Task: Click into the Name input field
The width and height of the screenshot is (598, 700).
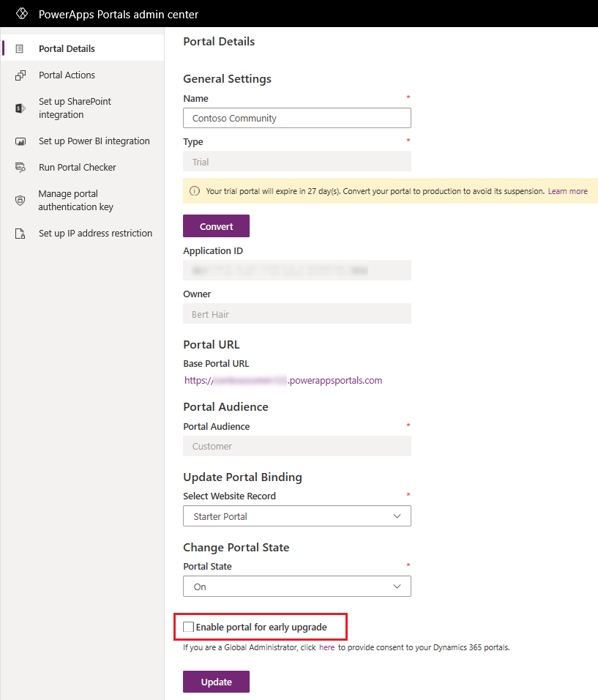Action: point(296,118)
